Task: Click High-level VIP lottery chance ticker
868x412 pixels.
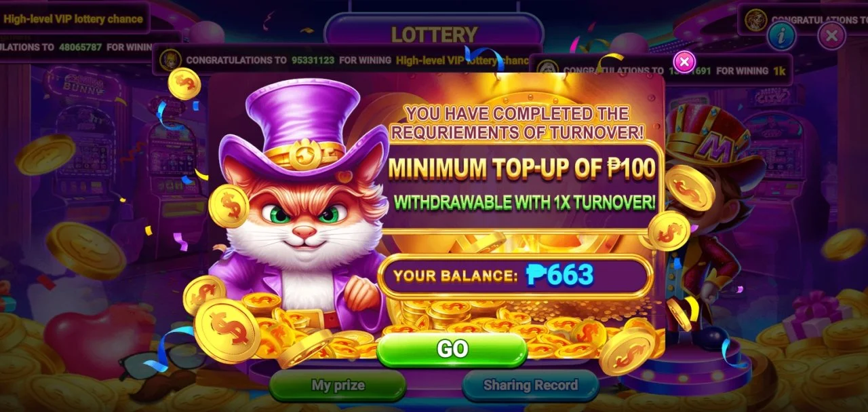Action: (x=75, y=19)
